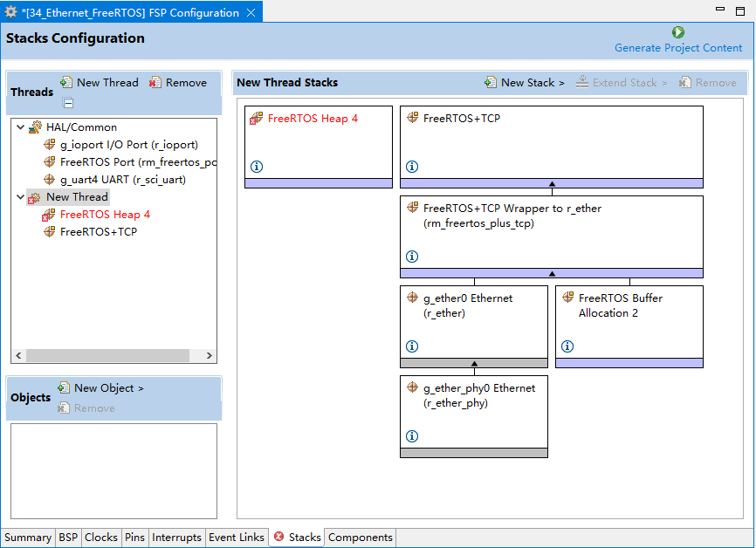Click the collapse-all icon under Threads toolbar
Viewport: 756px width, 548px height.
point(68,103)
